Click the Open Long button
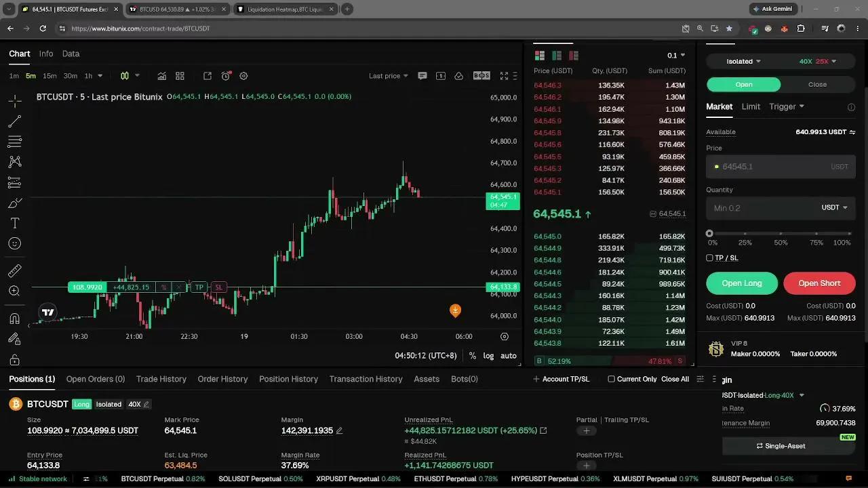This screenshot has width=868, height=488. 742,283
